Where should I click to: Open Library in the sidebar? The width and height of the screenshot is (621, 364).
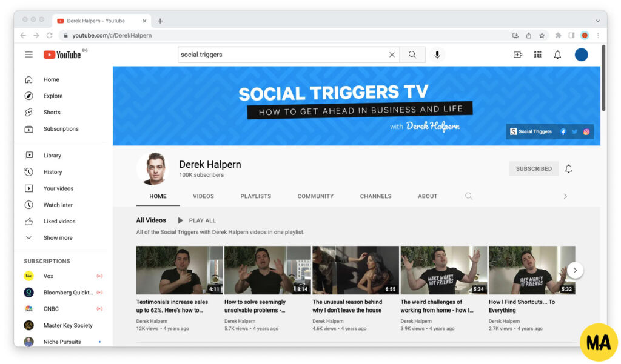[x=61, y=156]
